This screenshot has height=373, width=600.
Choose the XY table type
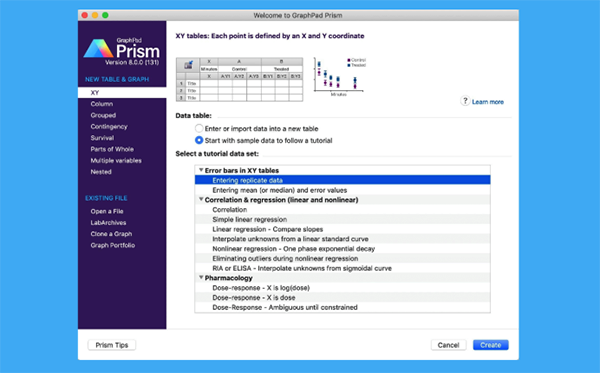point(122,93)
